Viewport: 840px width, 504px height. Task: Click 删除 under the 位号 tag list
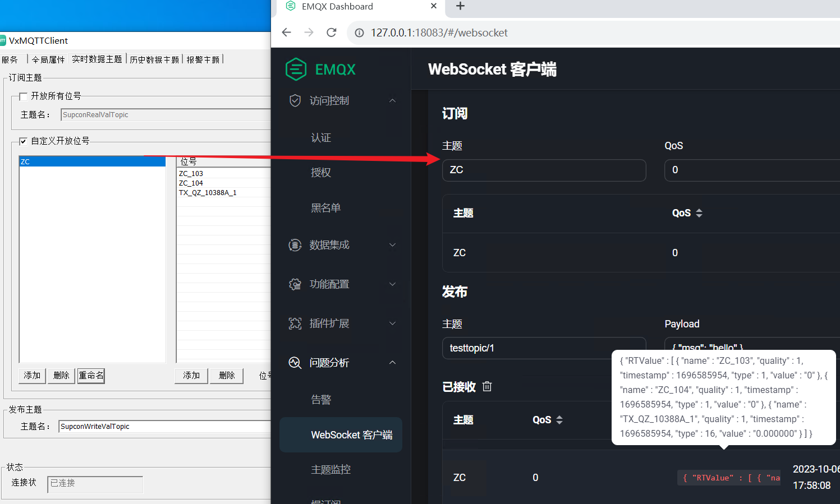227,376
